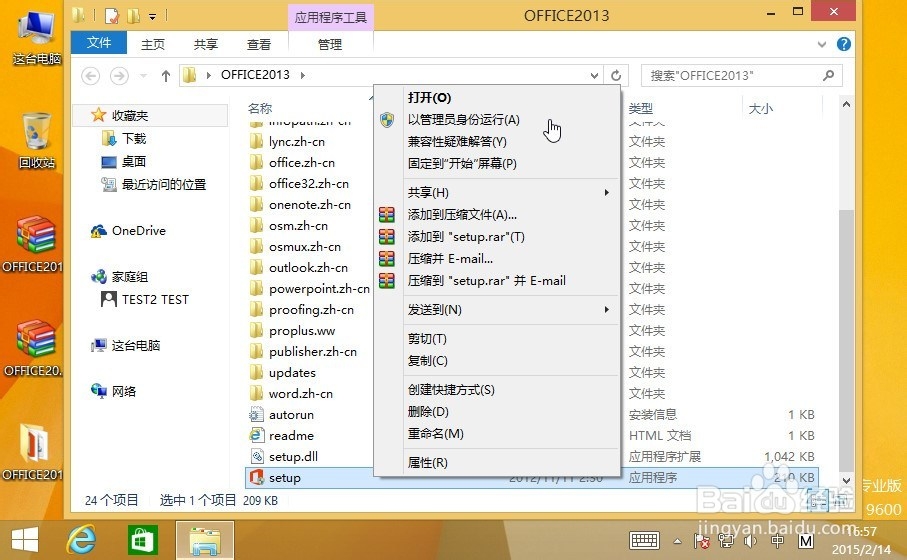Switch to the View ribbon tab

(259, 44)
